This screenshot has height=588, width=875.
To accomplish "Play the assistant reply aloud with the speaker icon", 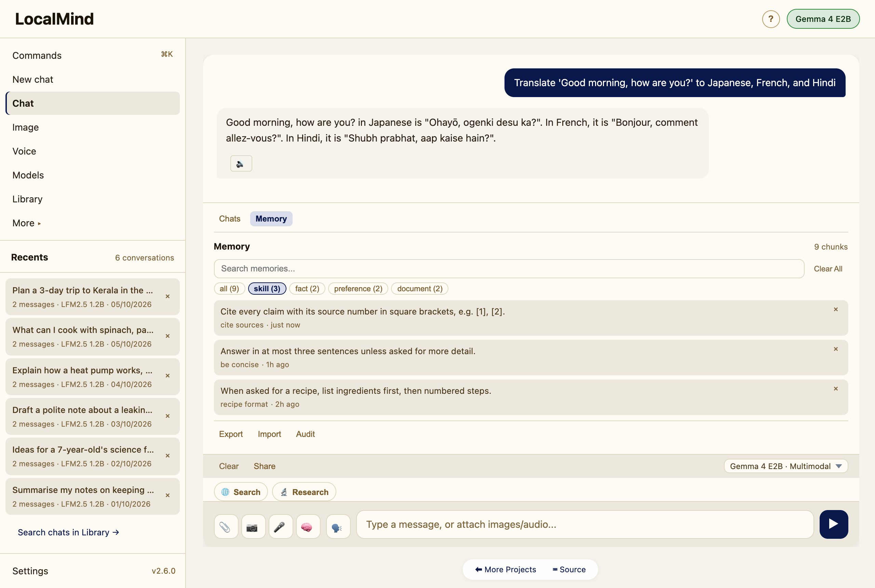I will tap(241, 163).
